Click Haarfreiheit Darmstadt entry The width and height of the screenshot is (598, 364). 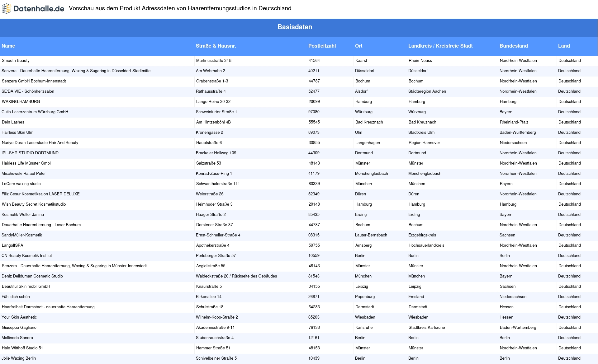48,307
